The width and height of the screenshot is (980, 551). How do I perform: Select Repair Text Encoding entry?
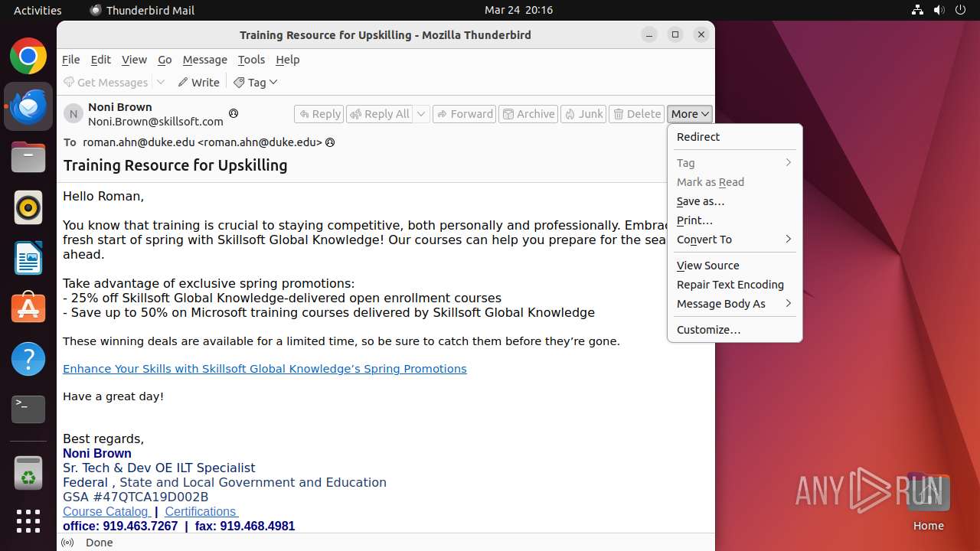(734, 285)
